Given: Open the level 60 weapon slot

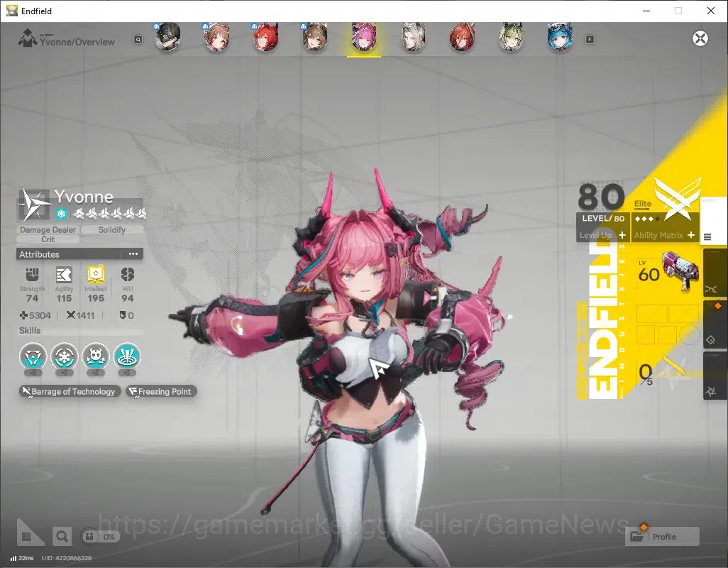Looking at the screenshot, I should click(x=668, y=272).
